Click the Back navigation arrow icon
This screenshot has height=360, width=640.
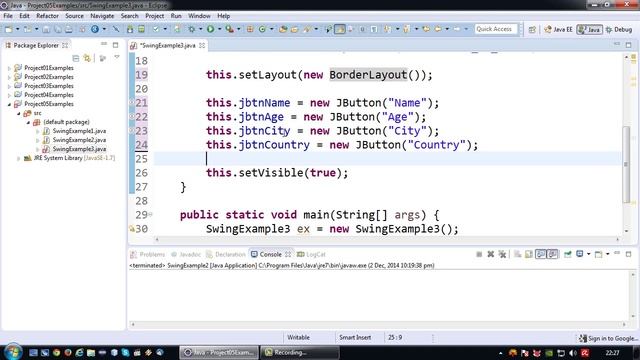(438, 29)
